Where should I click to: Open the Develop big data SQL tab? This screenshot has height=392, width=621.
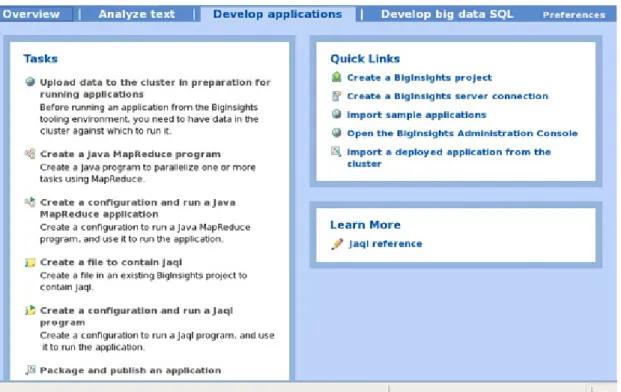pos(447,14)
